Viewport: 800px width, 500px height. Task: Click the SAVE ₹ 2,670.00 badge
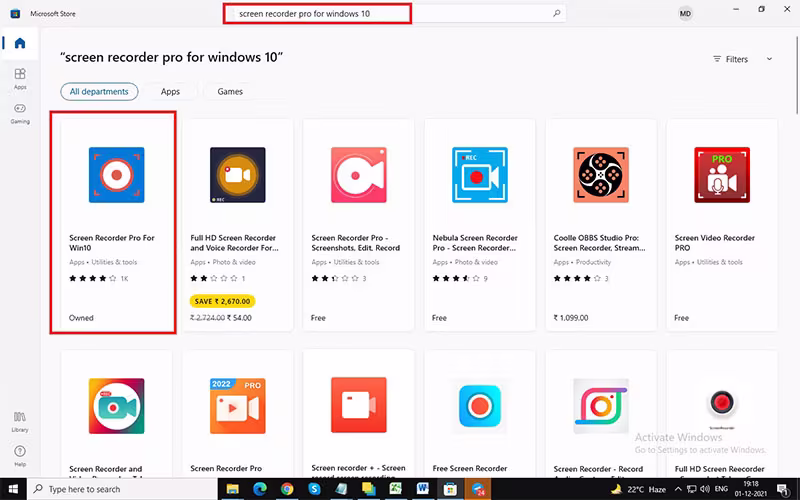[222, 301]
